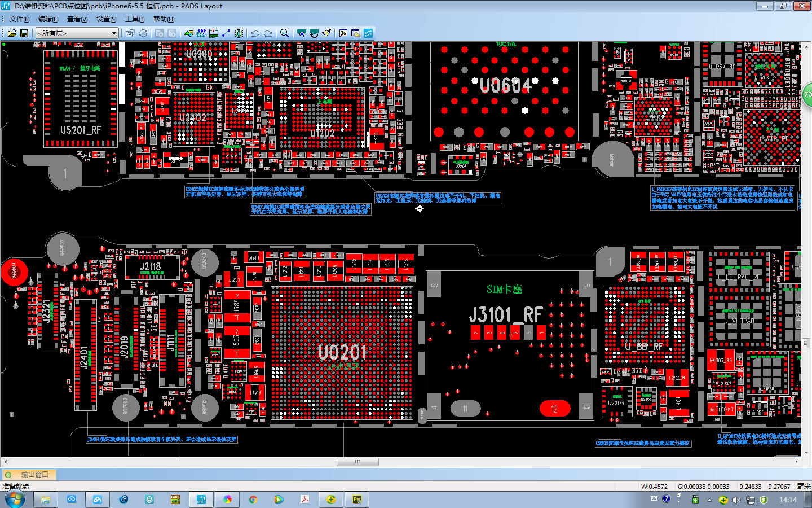Click the Undo arrow icon
Screen dimensions: 812x508
pyautogui.click(x=255, y=33)
